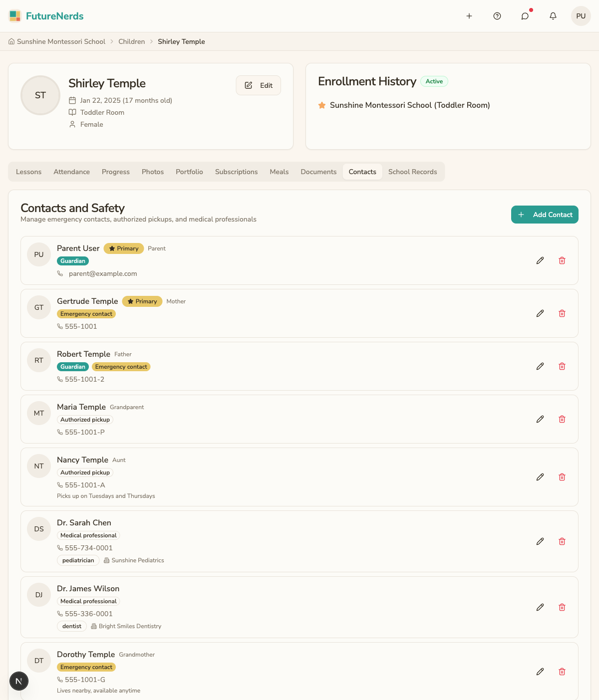This screenshot has width=599, height=700.
Task: Click the Active enrollment status badge
Action: click(x=434, y=81)
